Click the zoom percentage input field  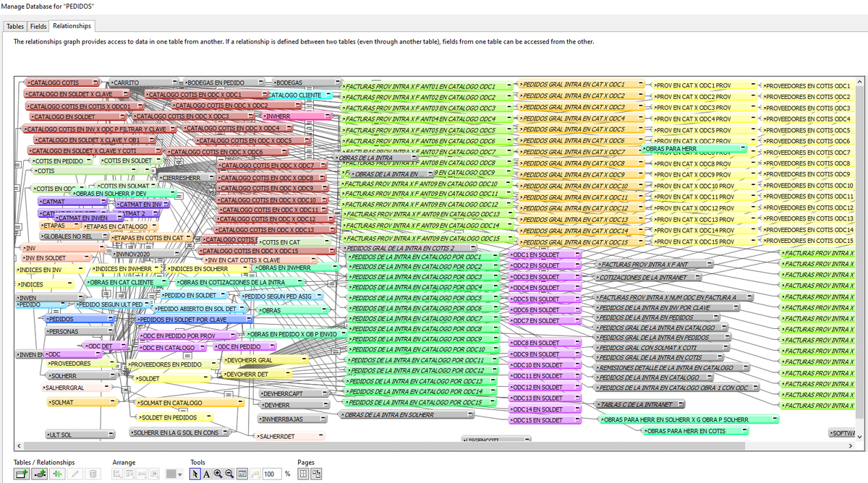pyautogui.click(x=271, y=474)
